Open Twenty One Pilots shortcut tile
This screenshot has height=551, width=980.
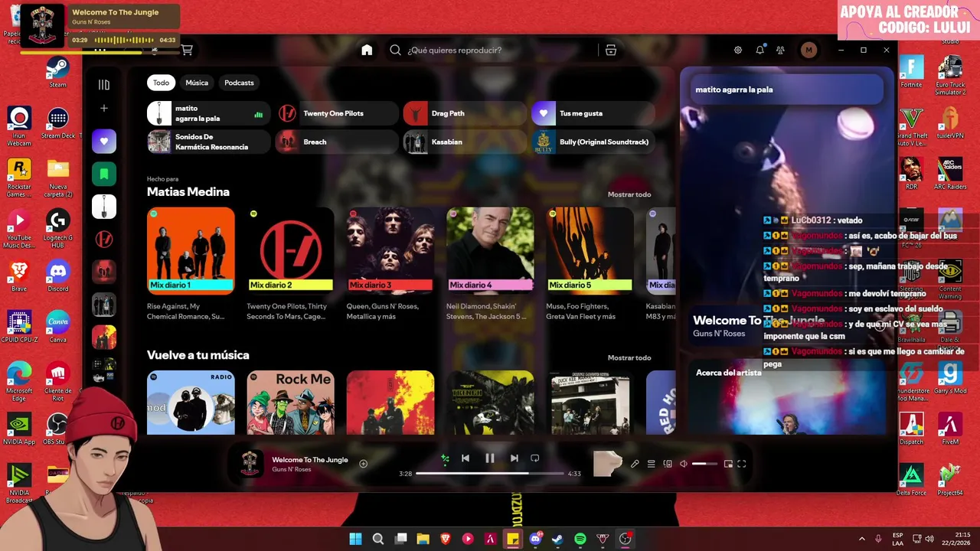point(337,113)
